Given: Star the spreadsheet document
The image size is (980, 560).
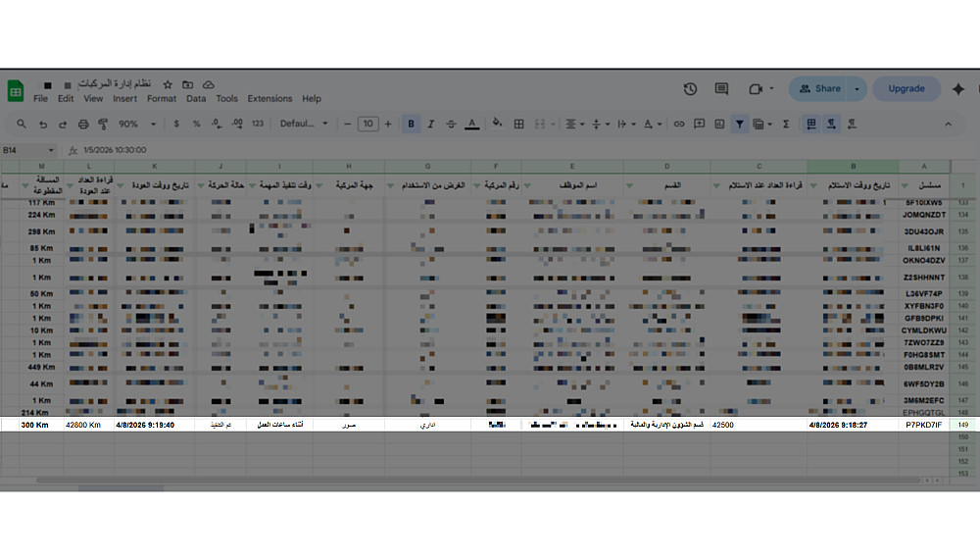Looking at the screenshot, I should pos(168,84).
